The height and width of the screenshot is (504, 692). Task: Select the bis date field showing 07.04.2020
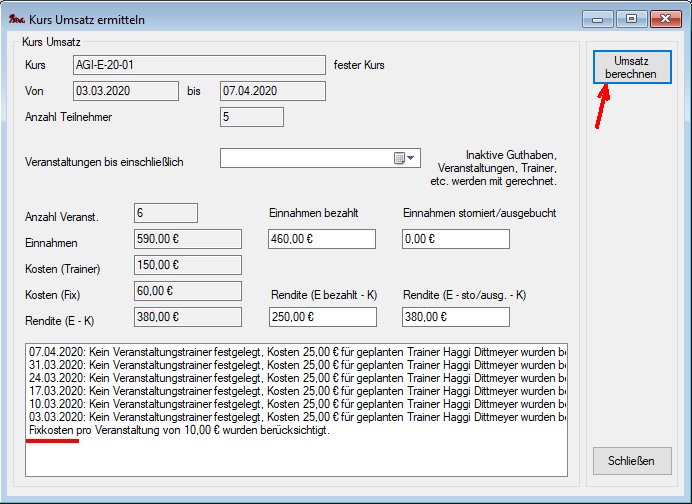click(x=272, y=91)
